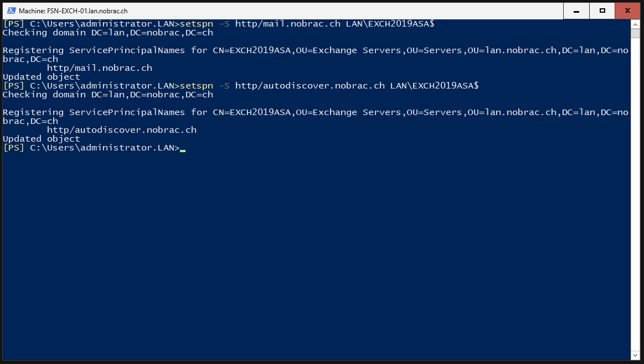Click the window title 'Machine: FSN-EXCH-01.lan.nobrac.ch'

coord(73,11)
